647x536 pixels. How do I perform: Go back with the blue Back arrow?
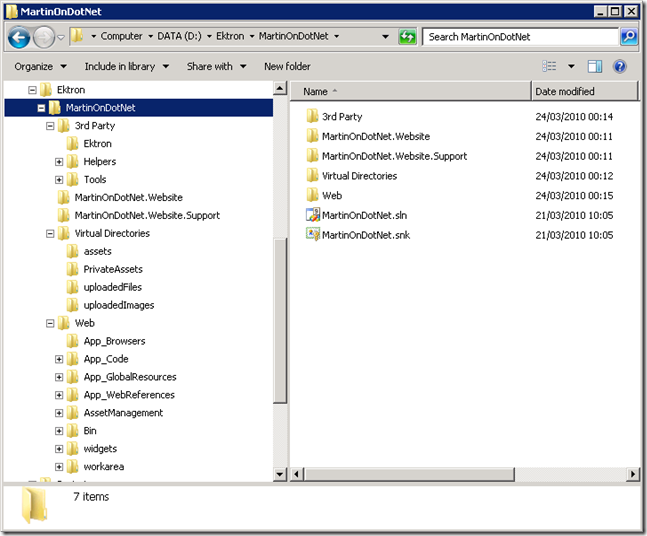19,38
